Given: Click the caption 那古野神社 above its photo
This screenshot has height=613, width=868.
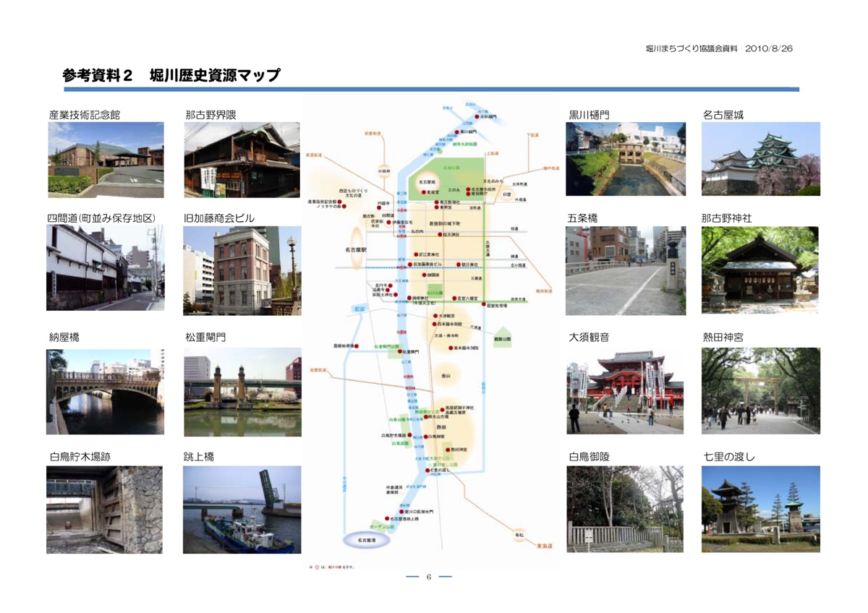Looking at the screenshot, I should [727, 218].
